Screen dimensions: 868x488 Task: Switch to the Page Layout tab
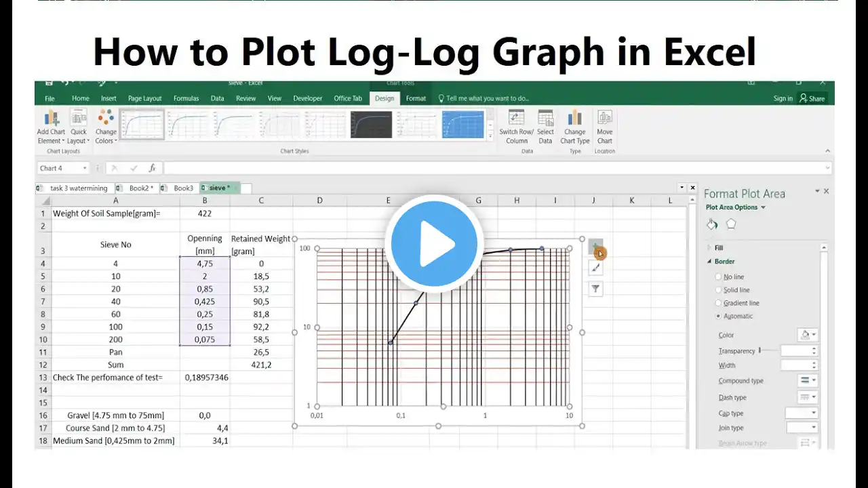(x=145, y=98)
